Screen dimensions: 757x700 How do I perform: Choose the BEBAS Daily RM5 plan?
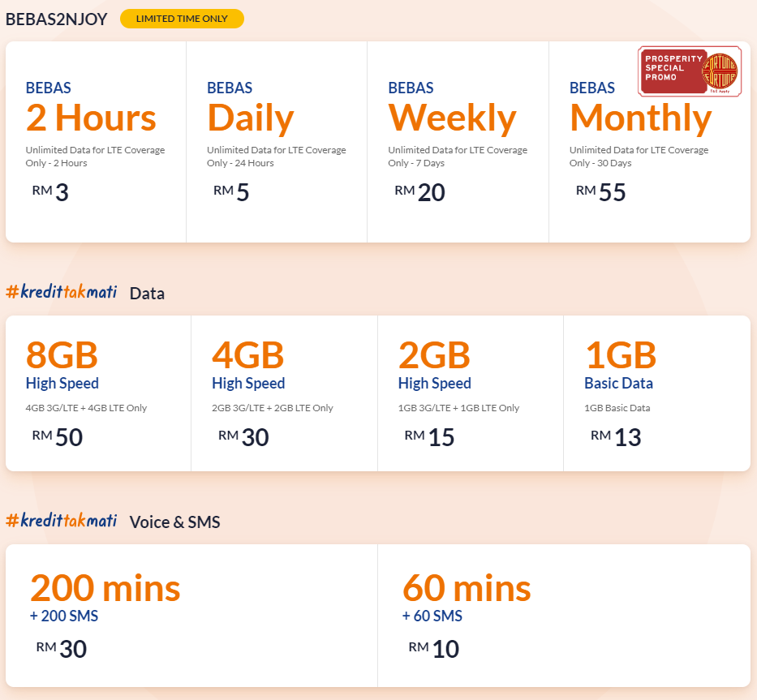[277, 142]
